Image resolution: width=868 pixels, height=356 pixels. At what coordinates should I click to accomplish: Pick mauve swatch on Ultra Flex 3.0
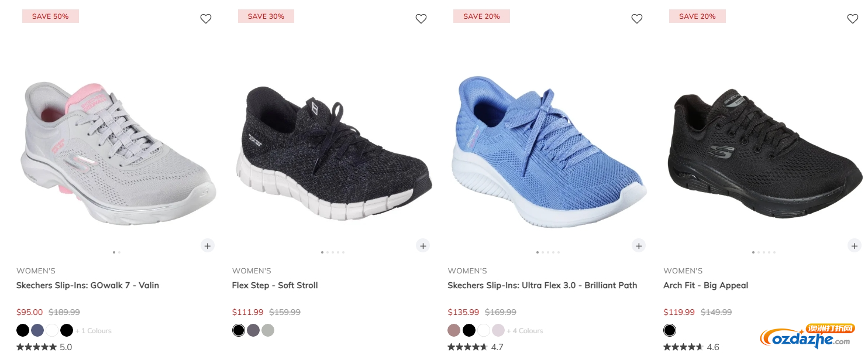[x=454, y=330]
